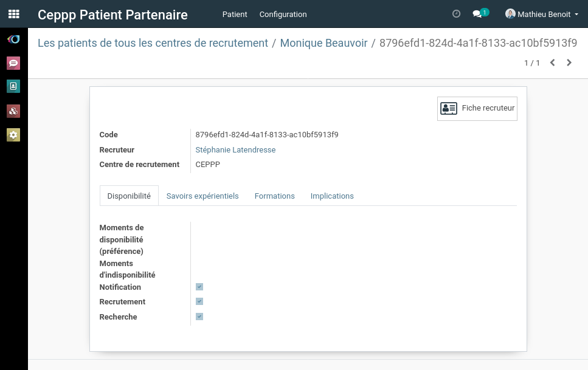
Task: Open the Contacts app in sidebar
Action: (13, 86)
